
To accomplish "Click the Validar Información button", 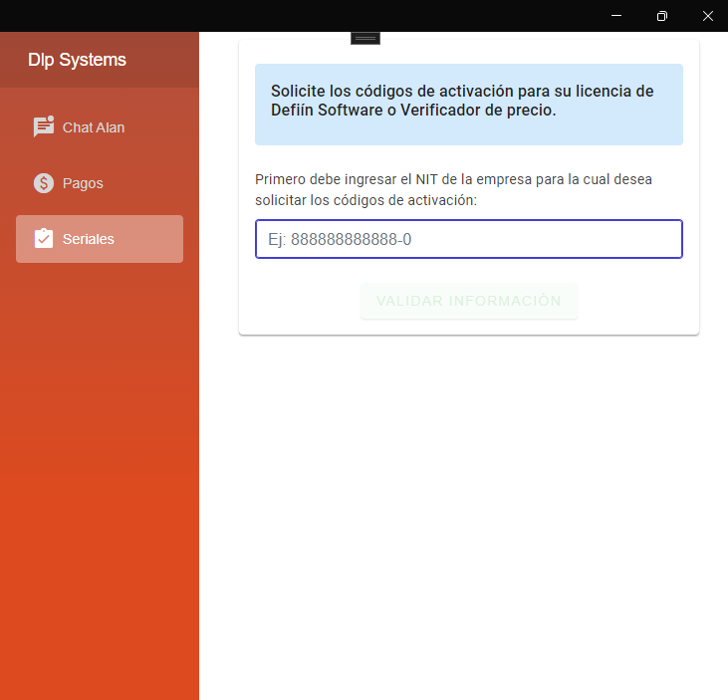I will pos(469,301).
